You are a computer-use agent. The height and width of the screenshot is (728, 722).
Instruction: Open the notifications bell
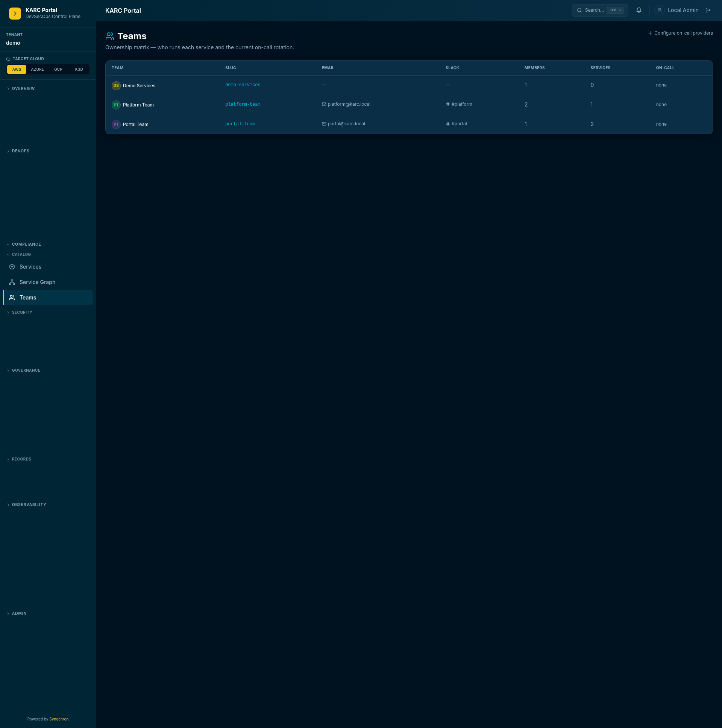pos(639,10)
